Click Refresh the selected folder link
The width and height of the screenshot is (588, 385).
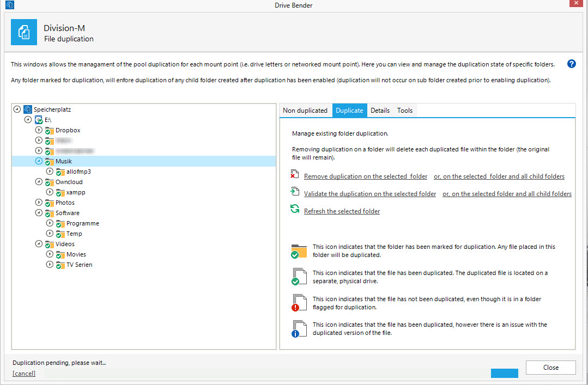[x=342, y=211]
